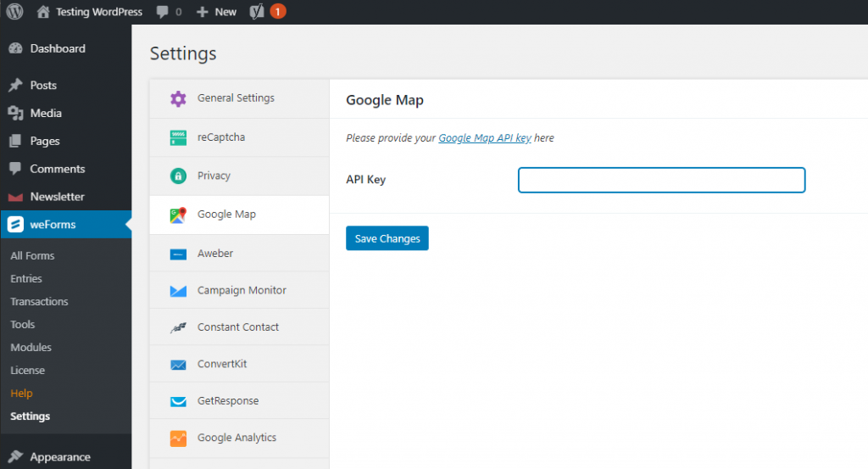Click the WordPress logo in admin bar
Screen dimensions: 868x469
[x=14, y=12]
